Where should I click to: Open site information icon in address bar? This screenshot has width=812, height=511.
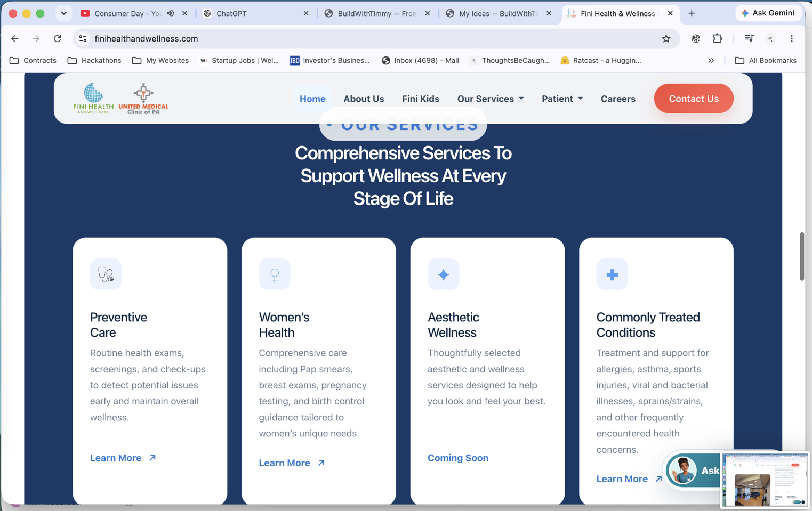point(83,38)
